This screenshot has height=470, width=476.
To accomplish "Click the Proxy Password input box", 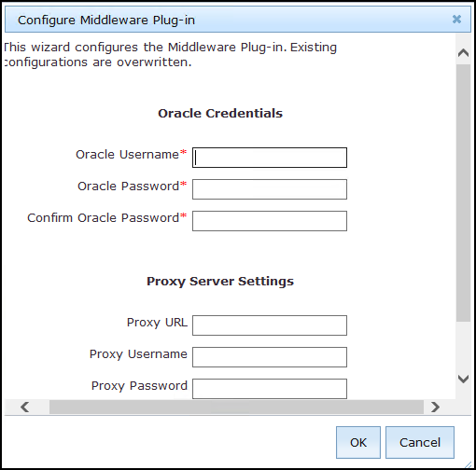I will [270, 389].
